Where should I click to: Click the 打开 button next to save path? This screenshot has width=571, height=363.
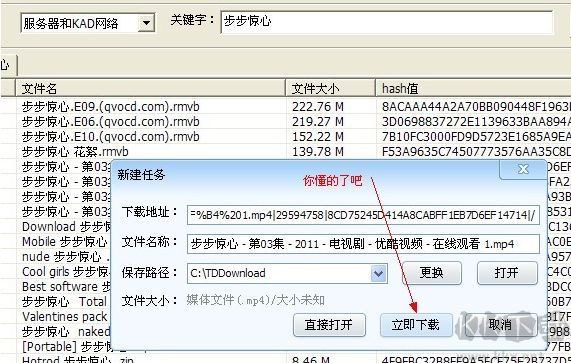pos(507,273)
